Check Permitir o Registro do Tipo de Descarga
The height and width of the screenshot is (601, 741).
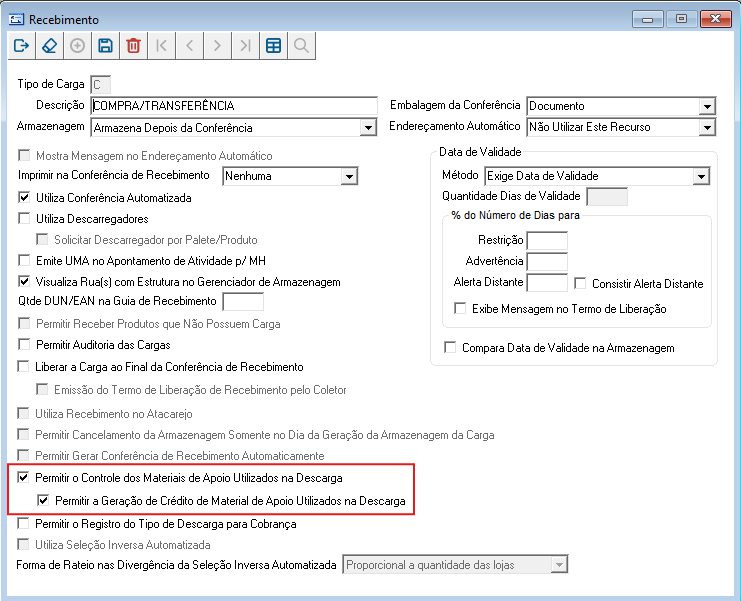(23, 524)
